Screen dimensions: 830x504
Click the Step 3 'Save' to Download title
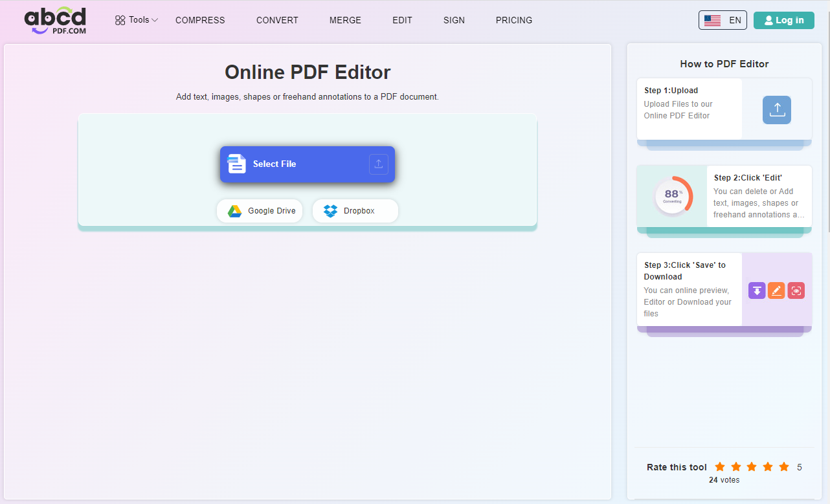pyautogui.click(x=685, y=271)
